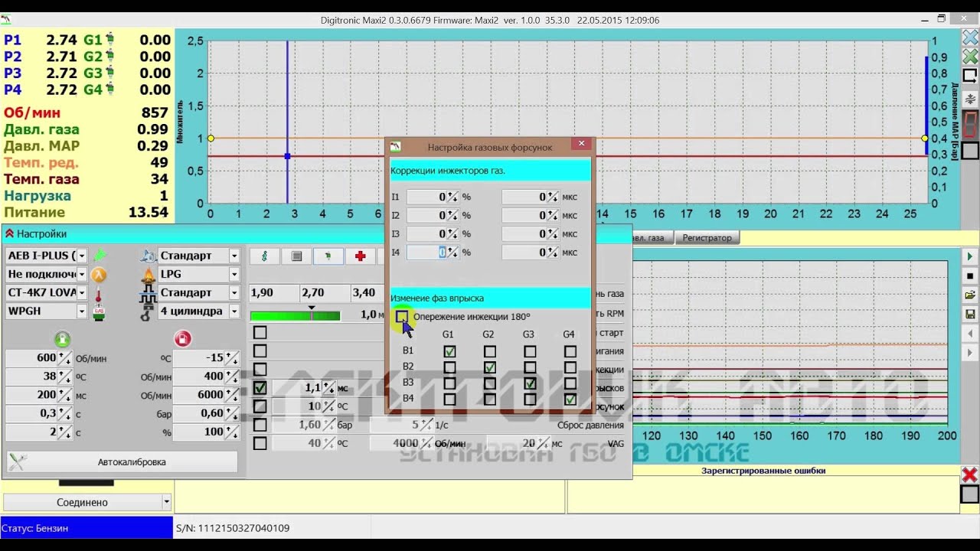The width and height of the screenshot is (980, 551).
Task: Click the Статус: Бензин status text
Action: (x=34, y=528)
